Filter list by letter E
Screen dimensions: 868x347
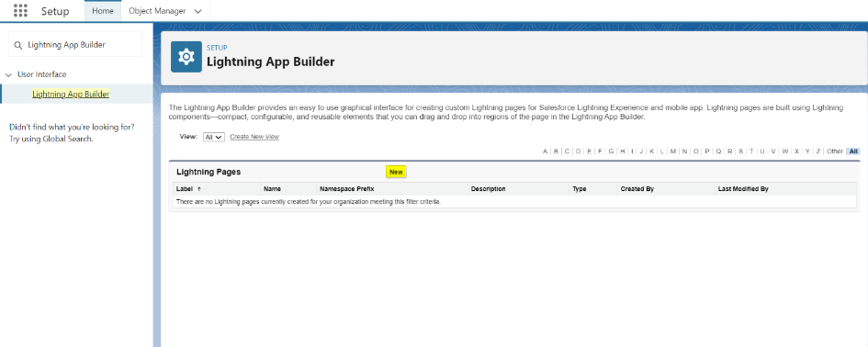[590, 151]
